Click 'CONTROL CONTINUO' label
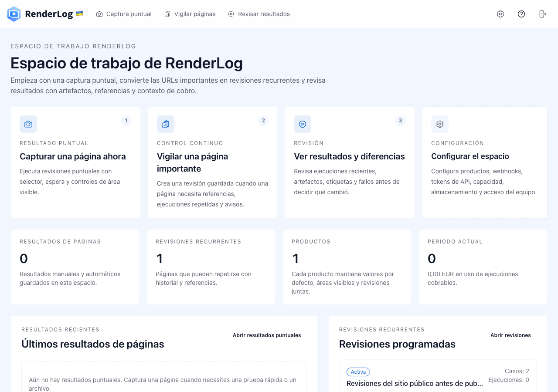558x392 pixels. [x=190, y=143]
